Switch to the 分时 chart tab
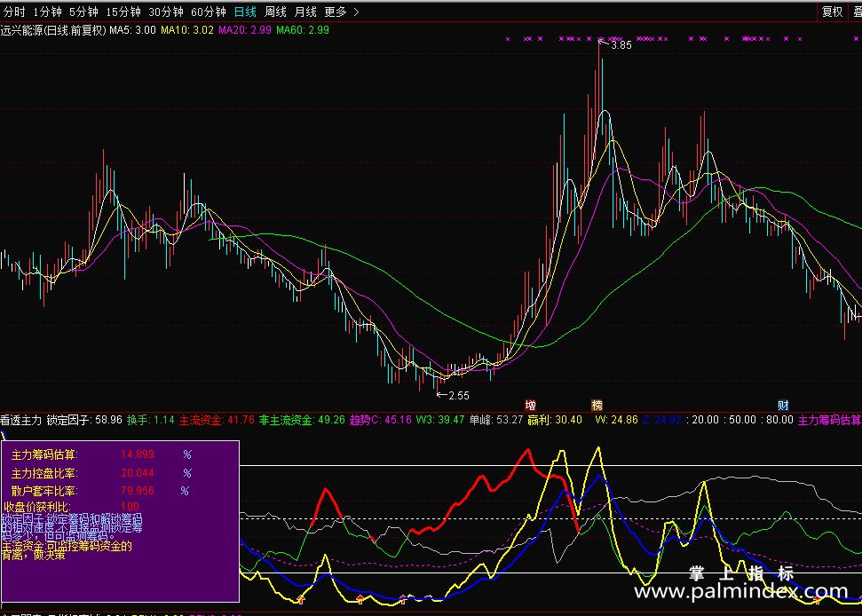 tap(14, 12)
